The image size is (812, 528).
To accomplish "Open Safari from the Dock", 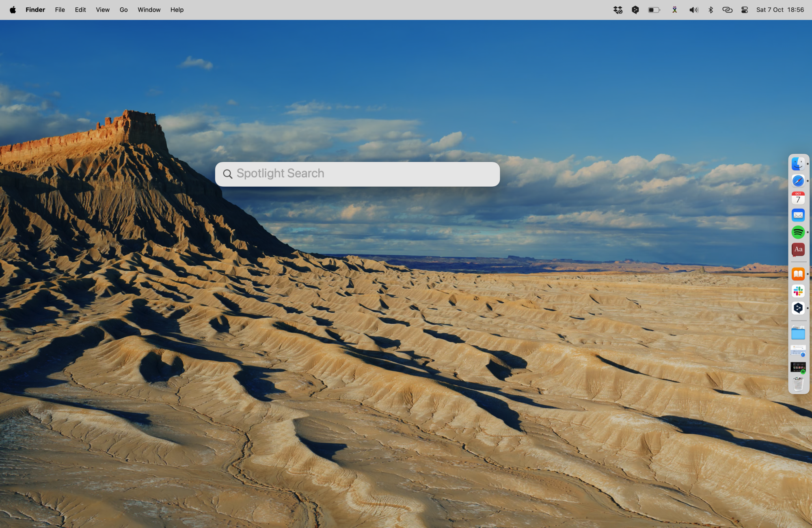I will [x=798, y=181].
